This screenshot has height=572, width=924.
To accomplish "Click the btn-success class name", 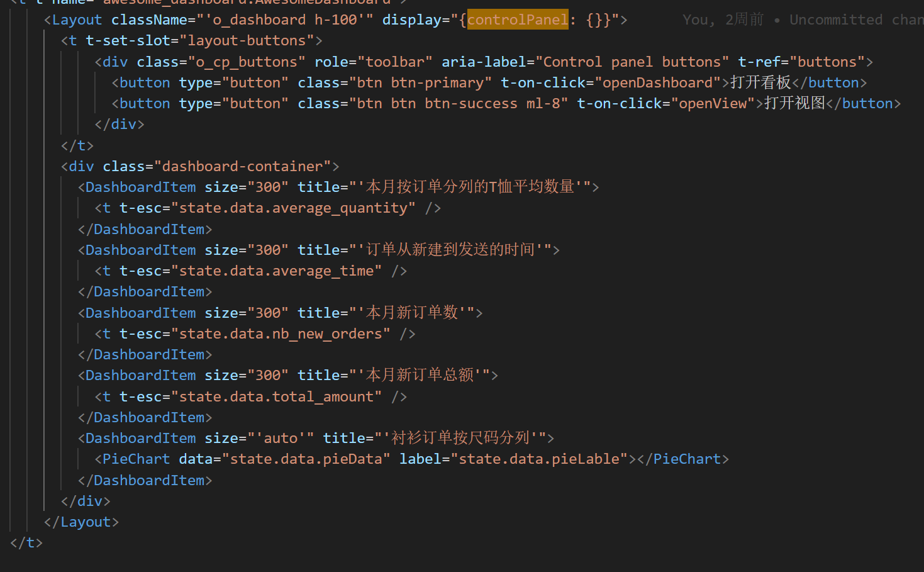I will pyautogui.click(x=470, y=103).
